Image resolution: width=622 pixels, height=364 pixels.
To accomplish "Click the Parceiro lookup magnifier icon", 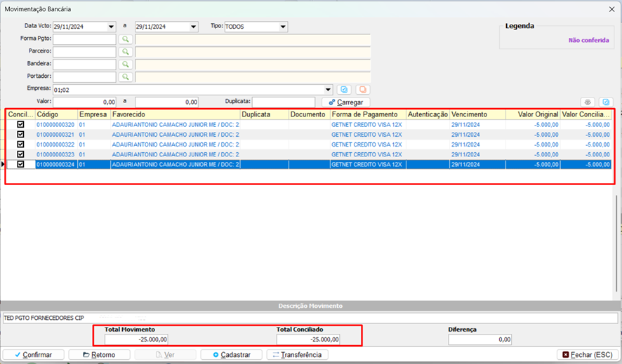I will [x=125, y=52].
